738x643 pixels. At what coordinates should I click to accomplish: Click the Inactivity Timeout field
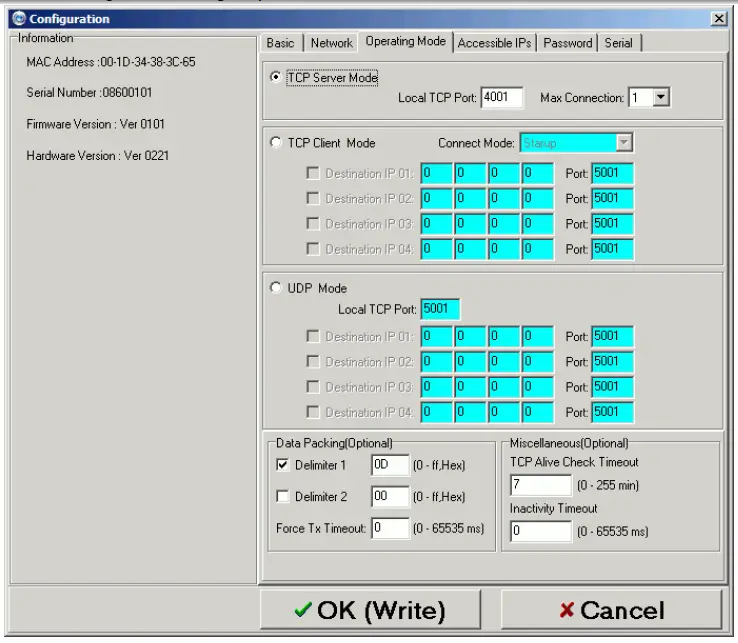541,531
